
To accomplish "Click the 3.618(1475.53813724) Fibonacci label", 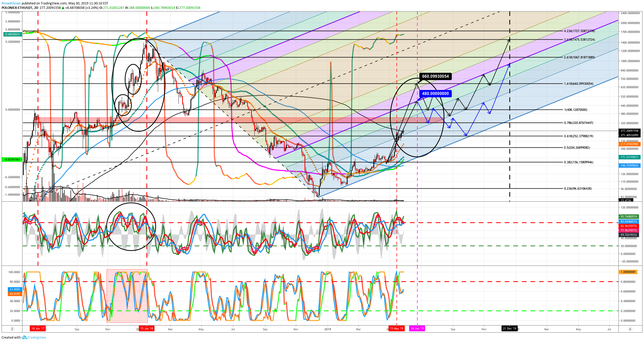I will (x=579, y=40).
